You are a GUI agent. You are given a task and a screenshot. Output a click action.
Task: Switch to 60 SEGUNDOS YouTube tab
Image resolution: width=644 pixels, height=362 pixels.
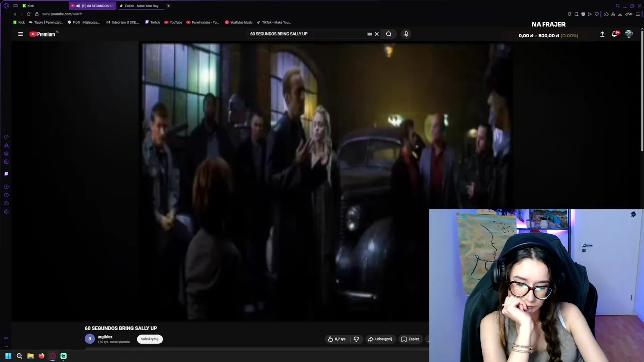tap(93, 6)
